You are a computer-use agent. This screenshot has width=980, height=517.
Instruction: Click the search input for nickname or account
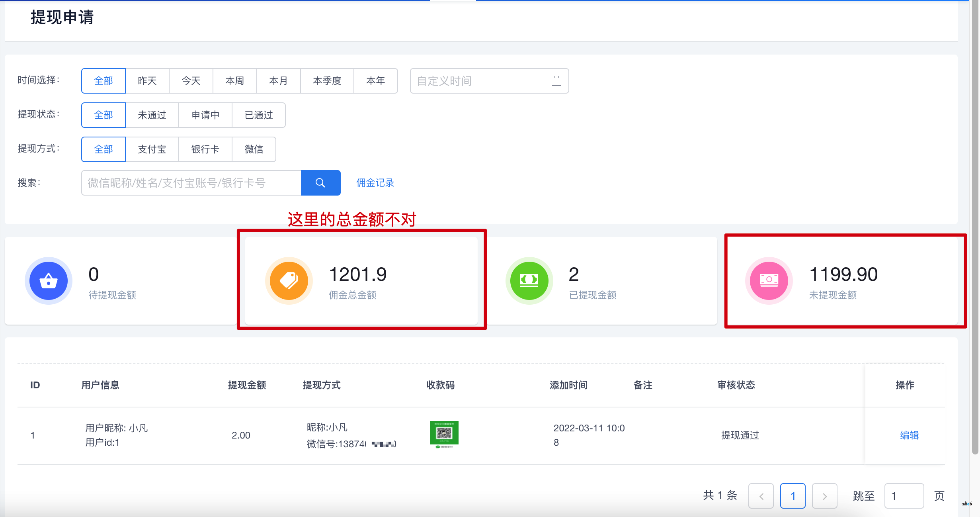191,183
